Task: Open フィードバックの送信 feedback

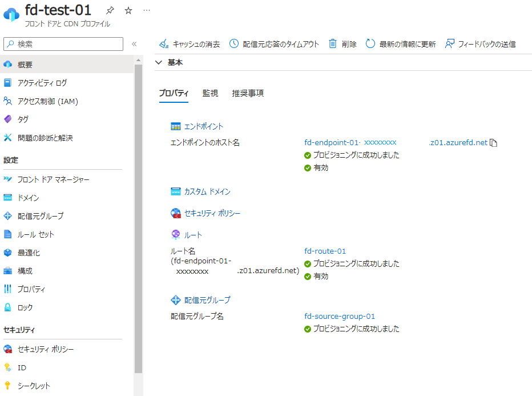Action: [x=481, y=44]
